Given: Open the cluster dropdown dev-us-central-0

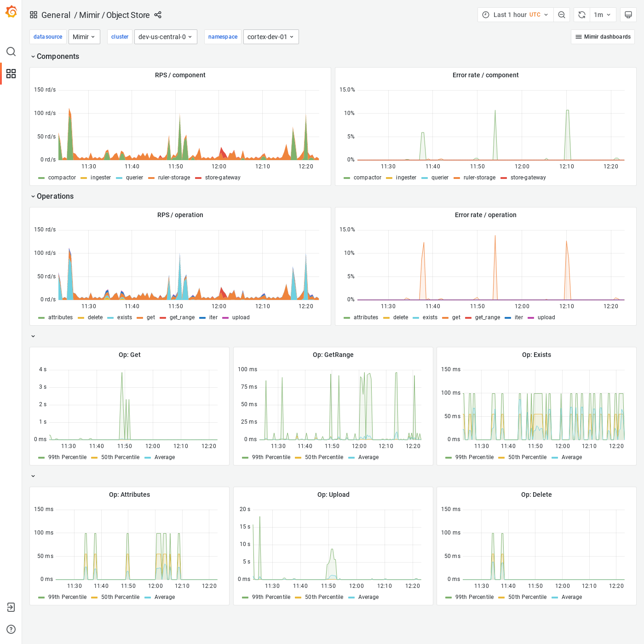Looking at the screenshot, I should pyautogui.click(x=166, y=37).
